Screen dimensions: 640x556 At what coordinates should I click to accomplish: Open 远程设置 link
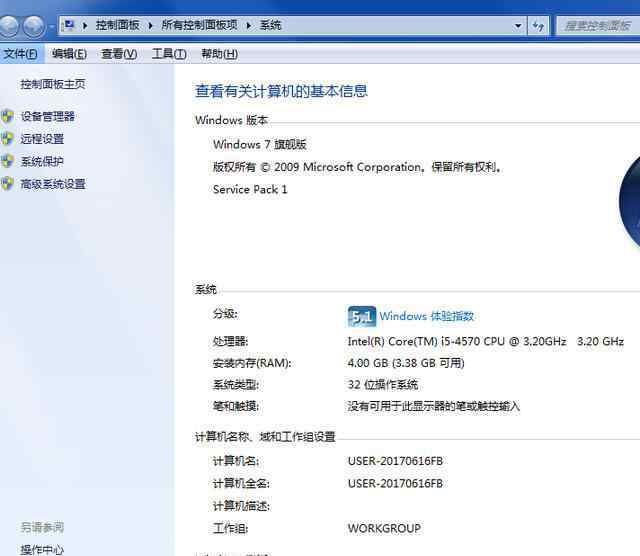42,139
